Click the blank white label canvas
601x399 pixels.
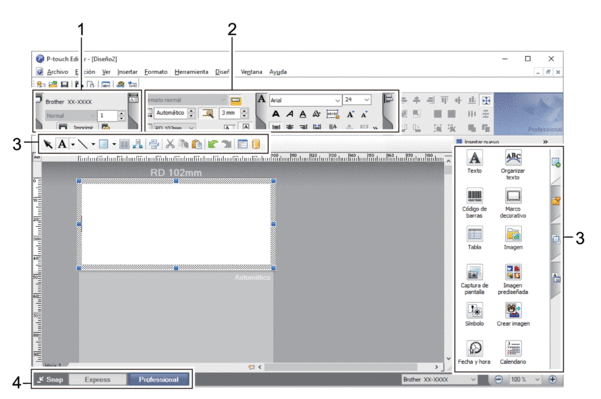click(x=176, y=224)
